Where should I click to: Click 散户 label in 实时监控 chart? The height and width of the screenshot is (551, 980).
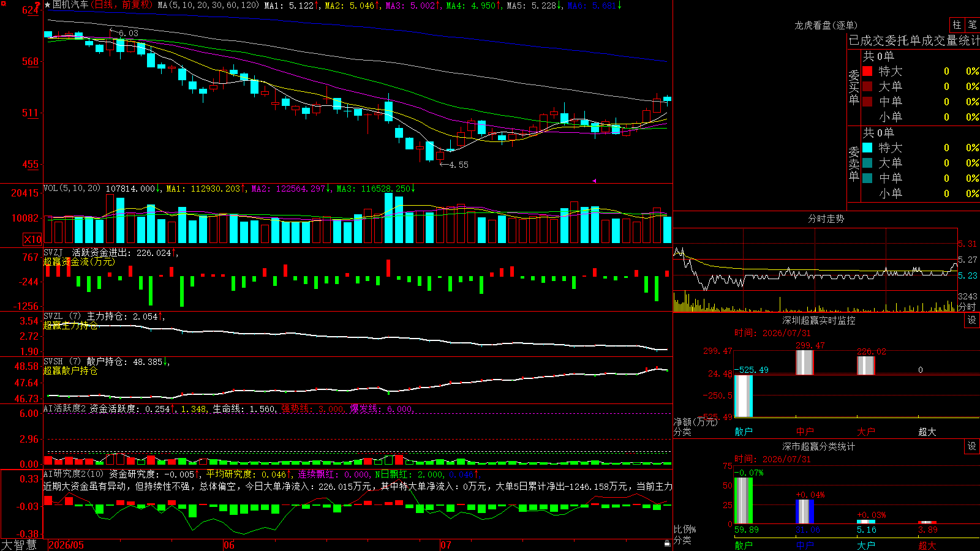(744, 432)
